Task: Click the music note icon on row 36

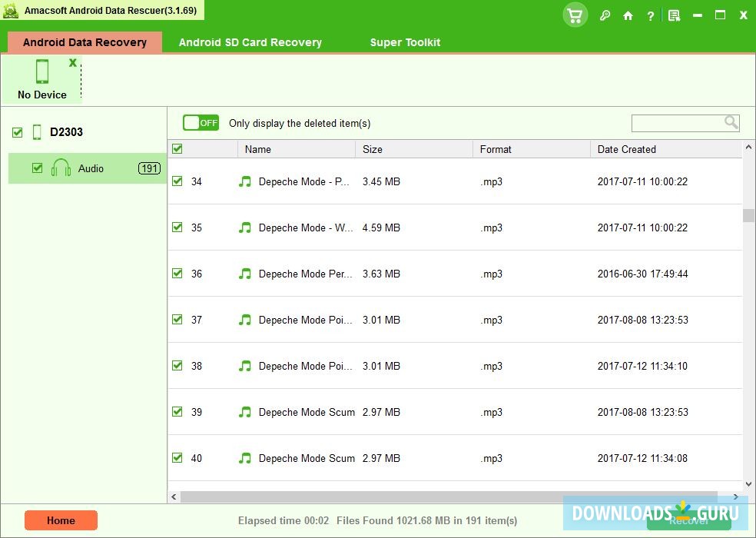Action: coord(245,274)
